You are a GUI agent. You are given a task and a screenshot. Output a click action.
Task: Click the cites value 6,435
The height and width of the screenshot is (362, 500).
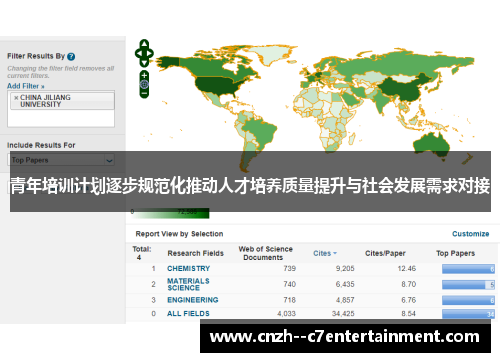(345, 284)
